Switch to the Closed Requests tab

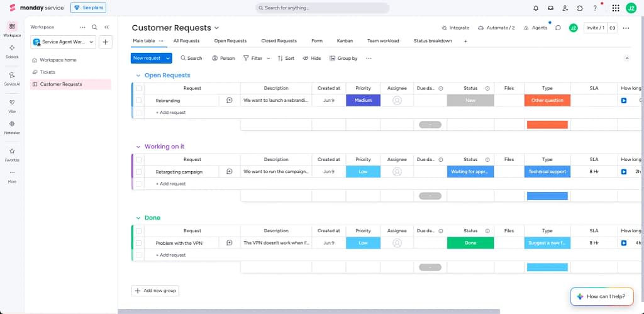(279, 41)
